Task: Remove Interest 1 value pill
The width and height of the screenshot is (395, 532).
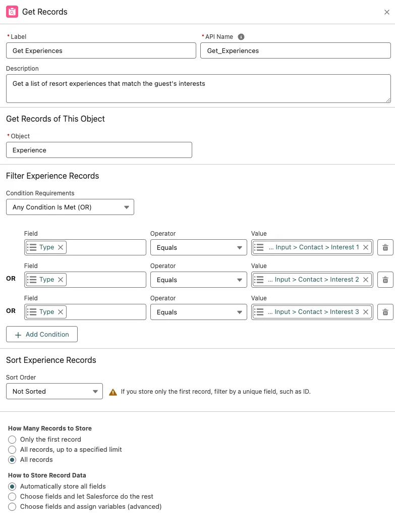Action: [366, 247]
